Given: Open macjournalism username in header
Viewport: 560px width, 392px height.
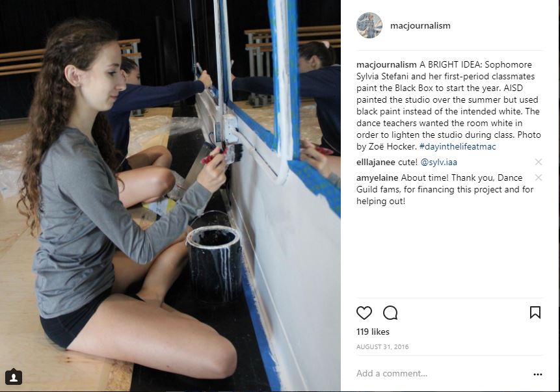Looking at the screenshot, I should click(x=420, y=26).
